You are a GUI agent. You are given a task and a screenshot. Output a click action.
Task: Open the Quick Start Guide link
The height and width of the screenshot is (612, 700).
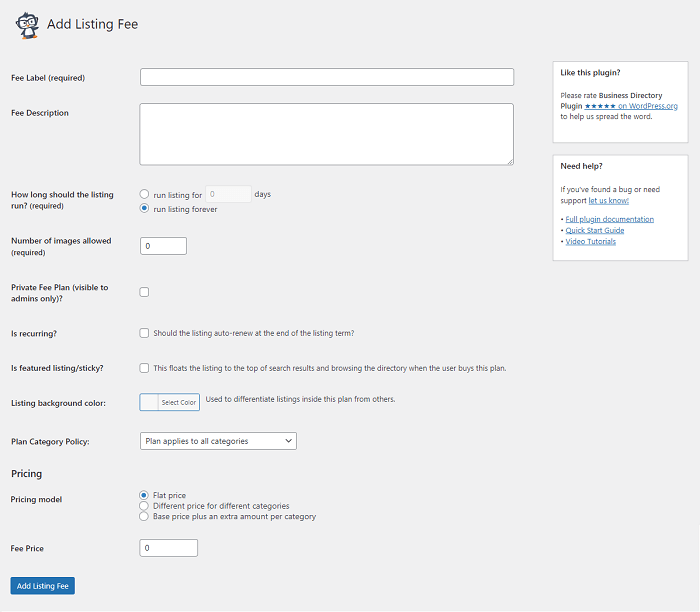[x=595, y=230]
